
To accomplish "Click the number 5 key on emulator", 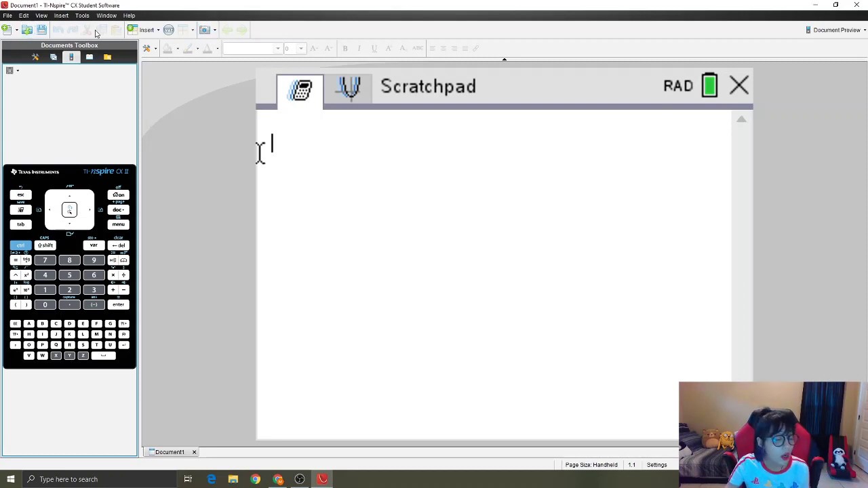I will coord(69,275).
